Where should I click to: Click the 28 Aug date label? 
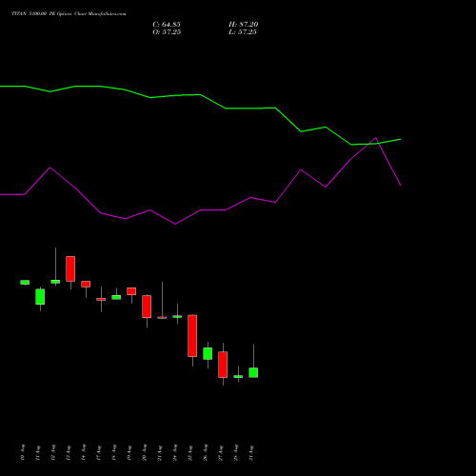236,452
